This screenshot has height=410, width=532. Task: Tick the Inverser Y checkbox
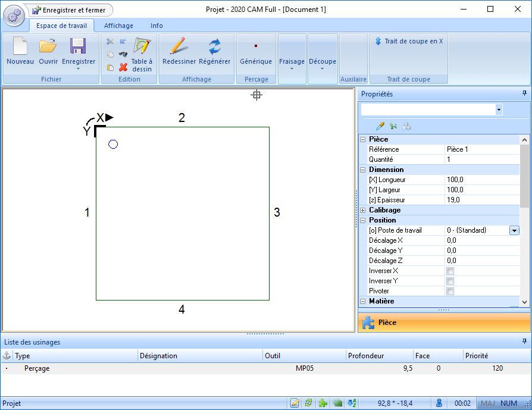click(x=450, y=281)
